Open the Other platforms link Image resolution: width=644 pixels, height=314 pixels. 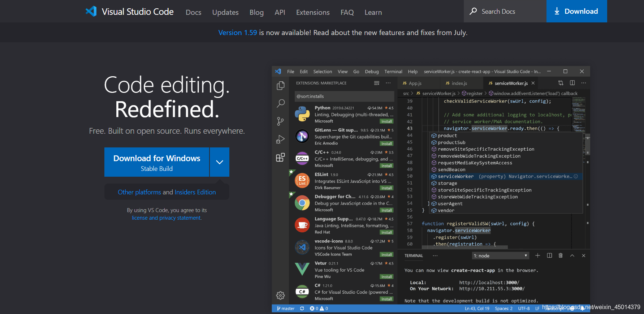(x=139, y=192)
